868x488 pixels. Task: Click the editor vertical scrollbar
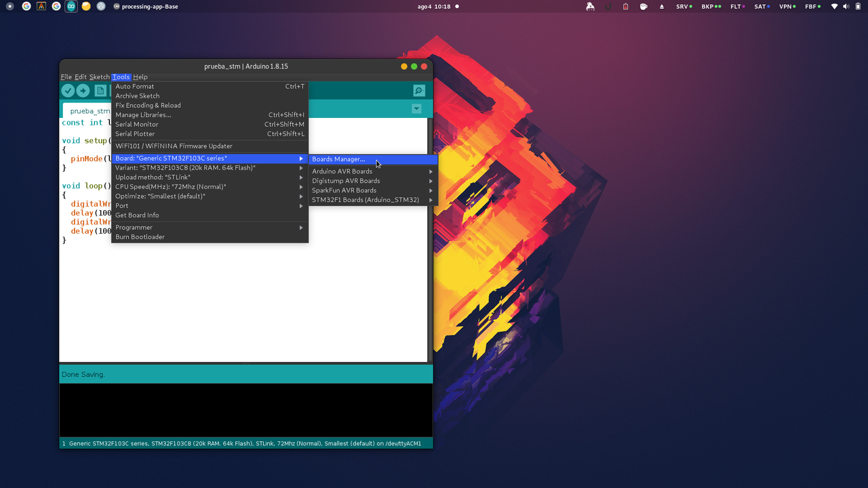[430, 240]
